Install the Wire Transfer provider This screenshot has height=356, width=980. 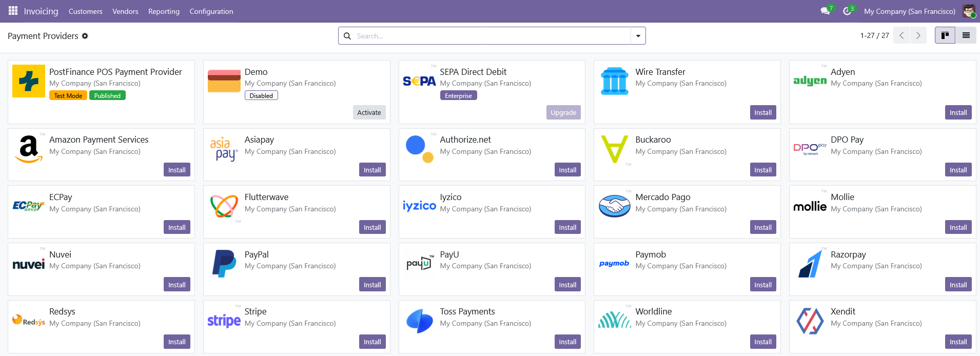[763, 112]
